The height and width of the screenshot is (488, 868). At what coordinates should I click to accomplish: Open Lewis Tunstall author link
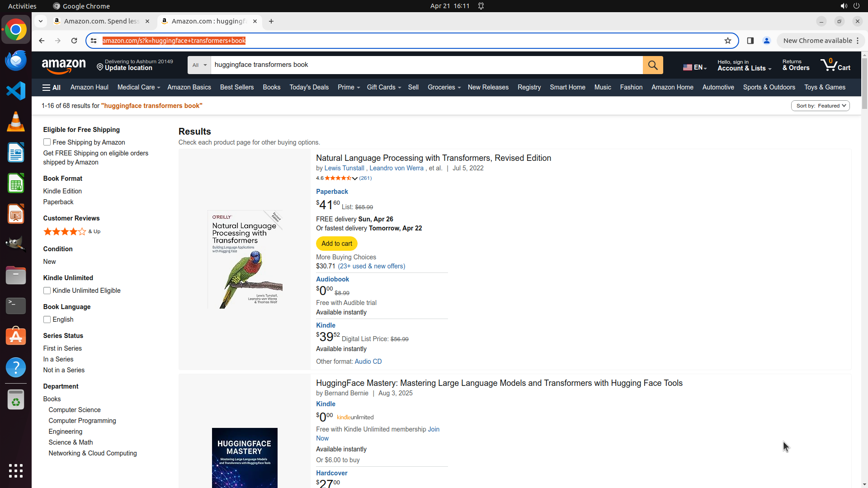(x=344, y=168)
